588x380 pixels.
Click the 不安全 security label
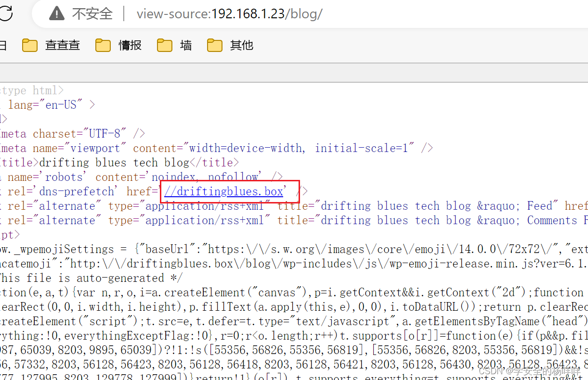coord(92,13)
